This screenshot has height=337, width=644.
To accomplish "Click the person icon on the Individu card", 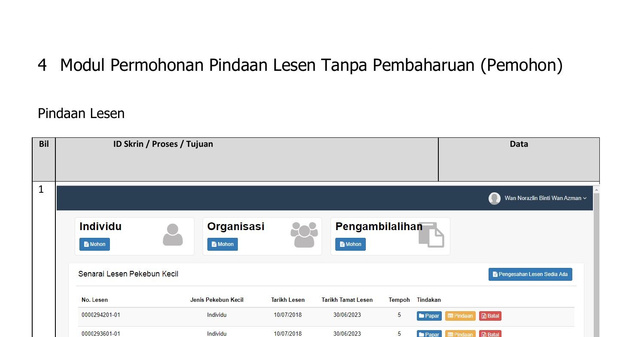I will click(173, 234).
